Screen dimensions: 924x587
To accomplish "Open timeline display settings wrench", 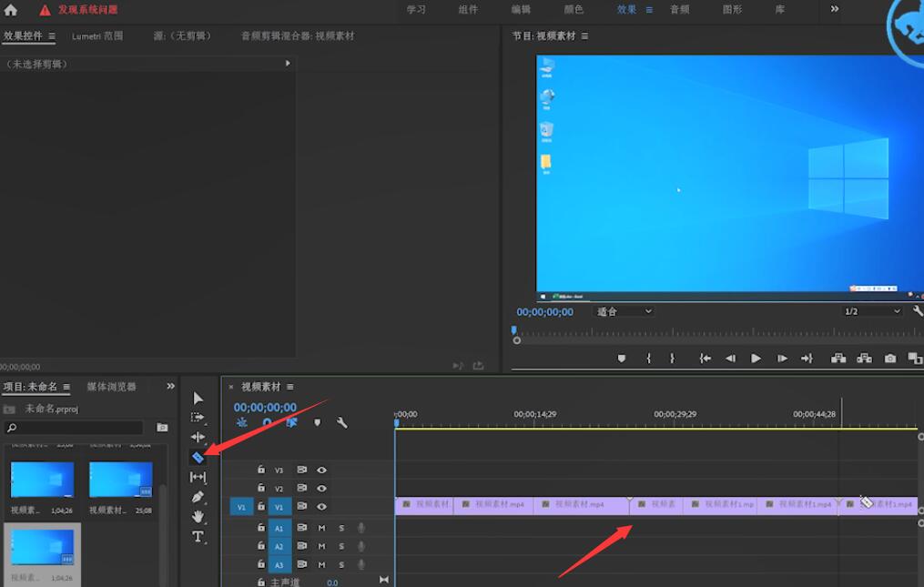I will click(341, 422).
